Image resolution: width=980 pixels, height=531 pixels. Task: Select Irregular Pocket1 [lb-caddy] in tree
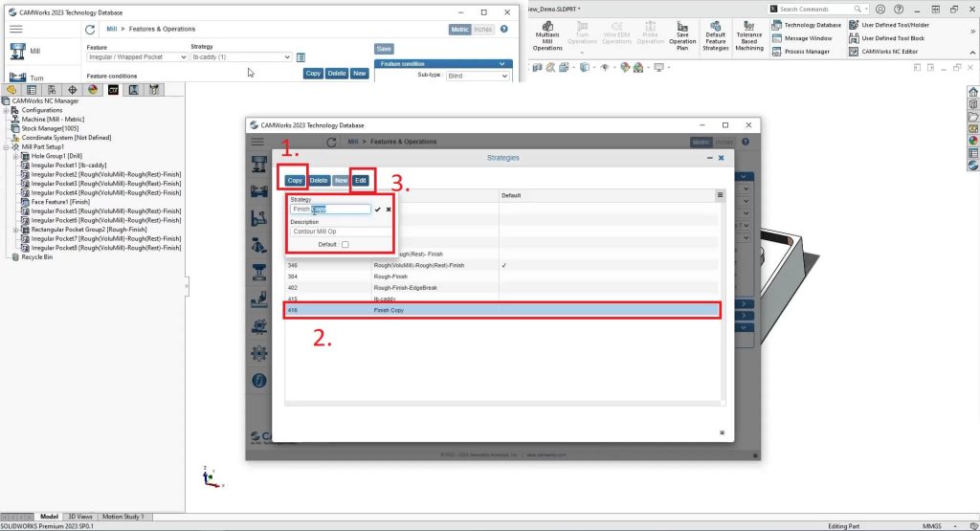click(69, 166)
